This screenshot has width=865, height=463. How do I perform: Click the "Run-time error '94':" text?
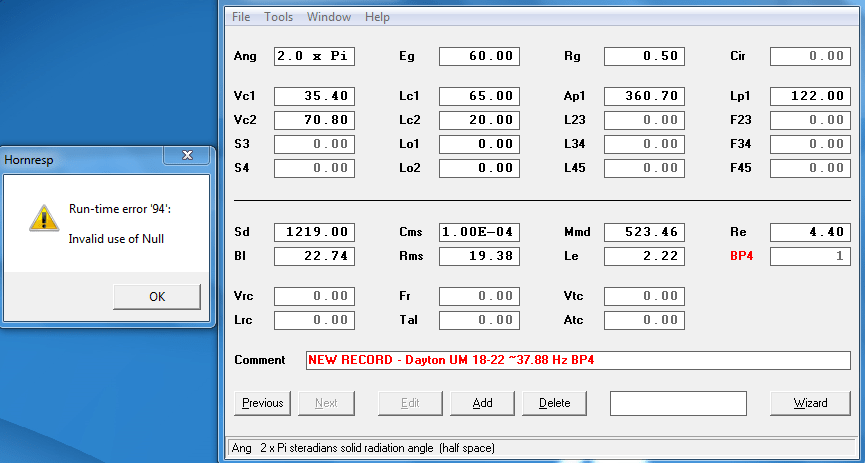tap(120, 209)
